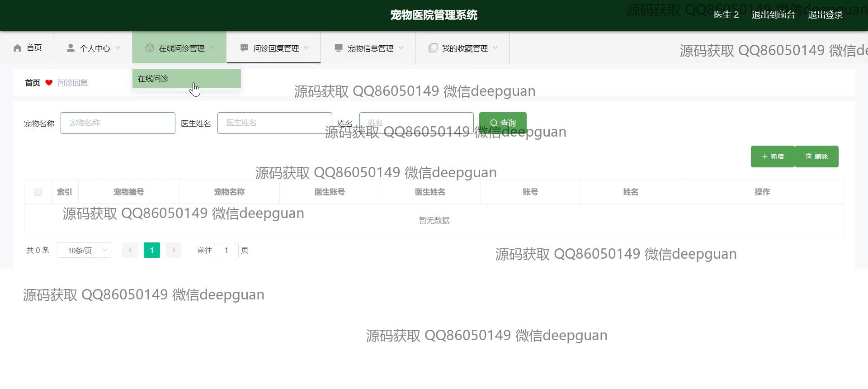Viewport: 868px width, 389px height.
Task: Expand the 宠物信息管理 menu chevron
Action: pos(401,48)
